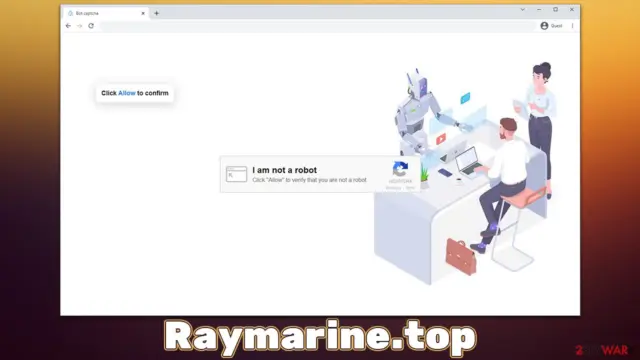
Task: Open the reCAPTCHA Privacy link
Action: [x=393, y=188]
